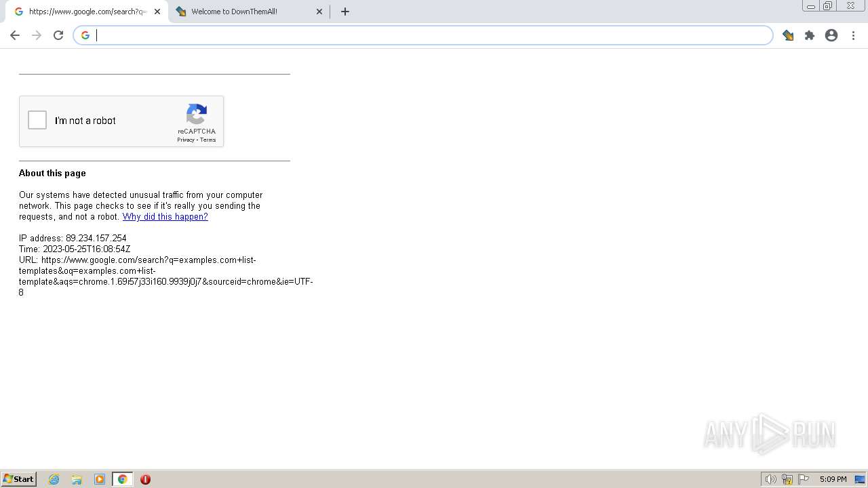Launch Internet Explorer from the taskbar
Viewport: 868px width, 488px height.
tap(54, 479)
